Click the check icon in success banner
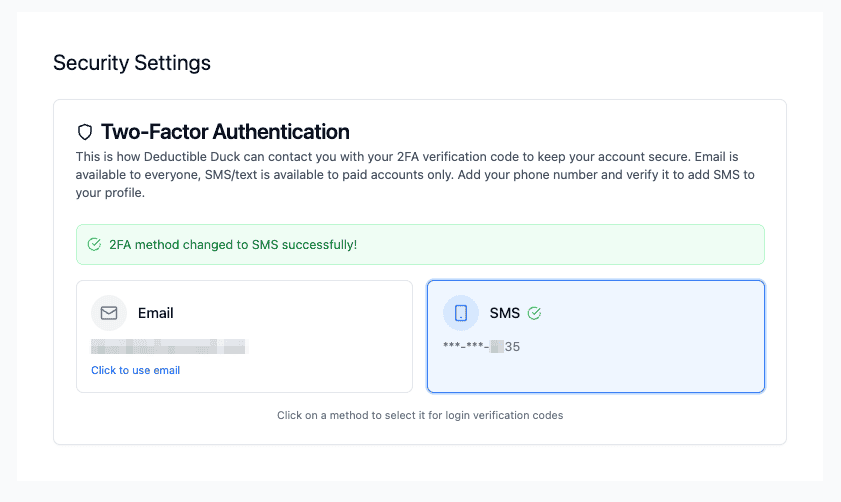841x502 pixels. pos(94,244)
